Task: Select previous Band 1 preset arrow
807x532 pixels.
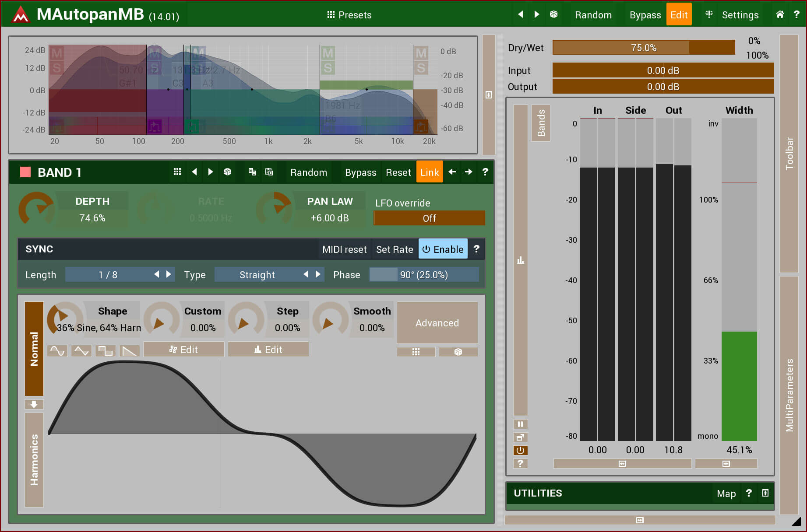Action: click(194, 172)
